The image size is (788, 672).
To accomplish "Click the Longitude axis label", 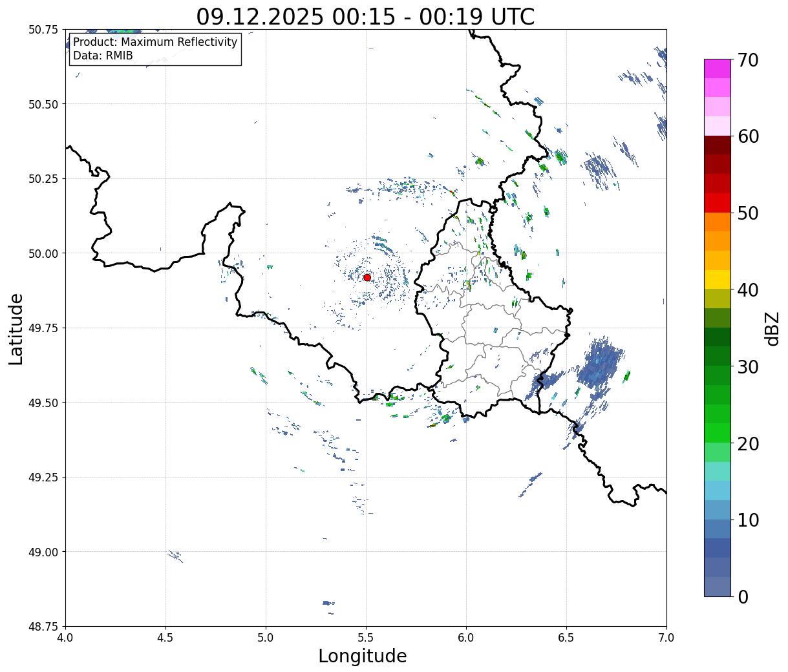I will pos(363,656).
